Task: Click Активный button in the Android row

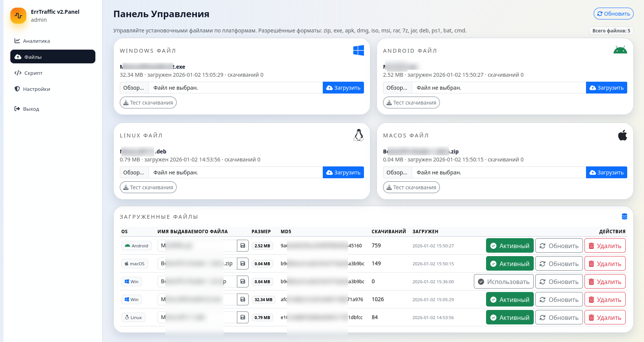Action: (x=510, y=246)
